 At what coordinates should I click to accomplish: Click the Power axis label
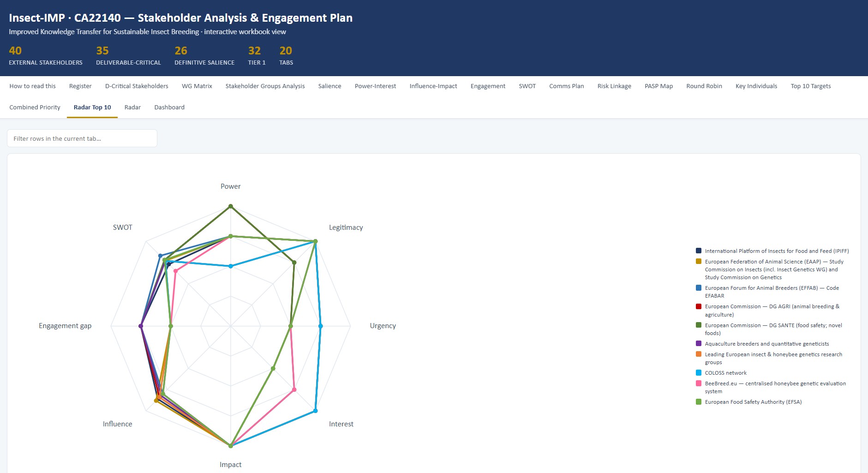[230, 186]
